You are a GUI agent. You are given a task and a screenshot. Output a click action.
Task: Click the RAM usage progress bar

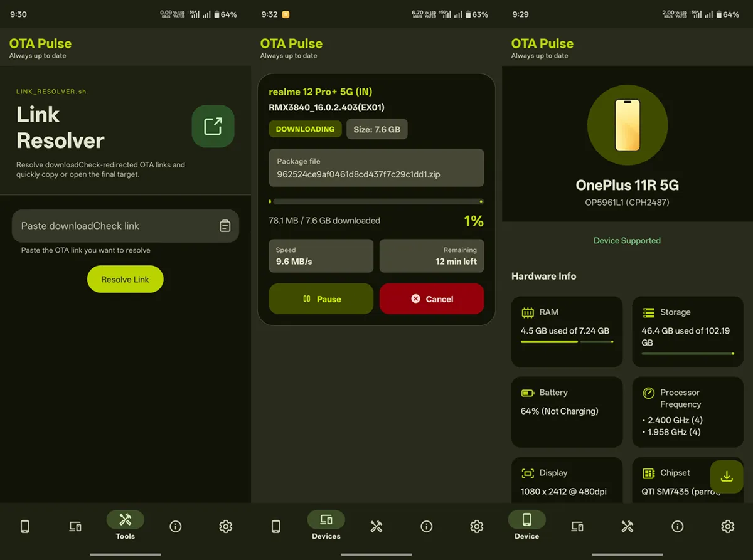click(567, 342)
